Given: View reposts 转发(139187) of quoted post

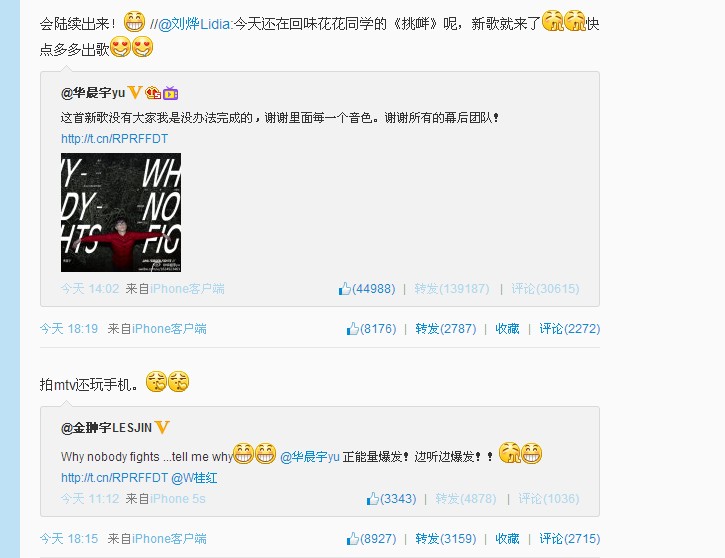Looking at the screenshot, I should pyautogui.click(x=452, y=289).
